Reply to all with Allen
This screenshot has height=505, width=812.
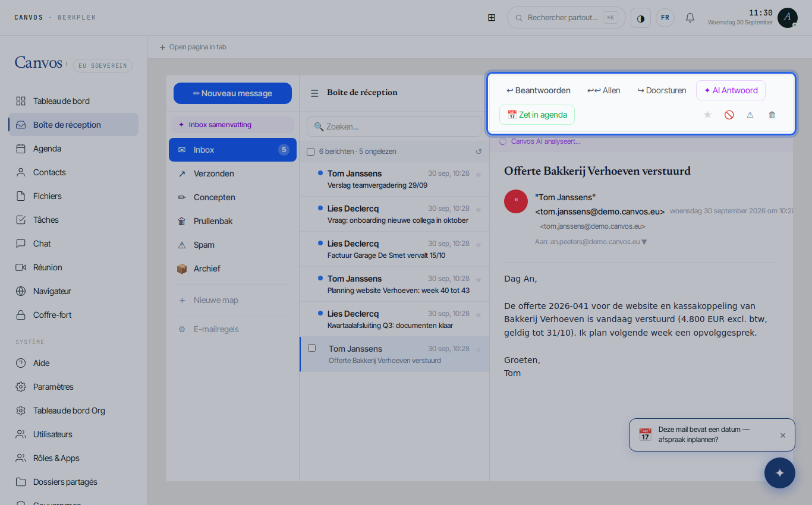pos(604,90)
